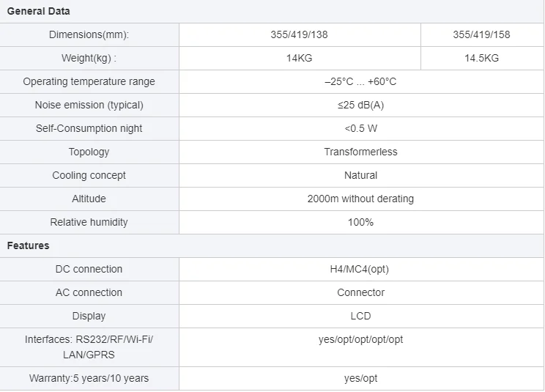This screenshot has height=392, width=545.
Task: Click the 355/419/138 dimensions value
Action: [x=300, y=34]
